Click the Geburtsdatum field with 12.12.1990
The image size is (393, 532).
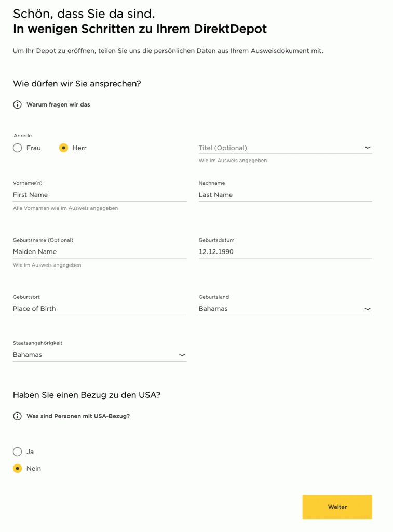(285, 252)
